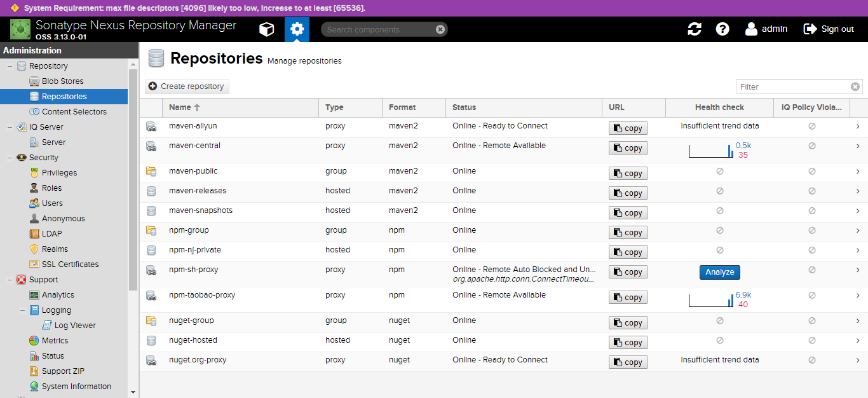Copy URL of npm-group repository
This screenshot has width=868, height=398.
628,233
